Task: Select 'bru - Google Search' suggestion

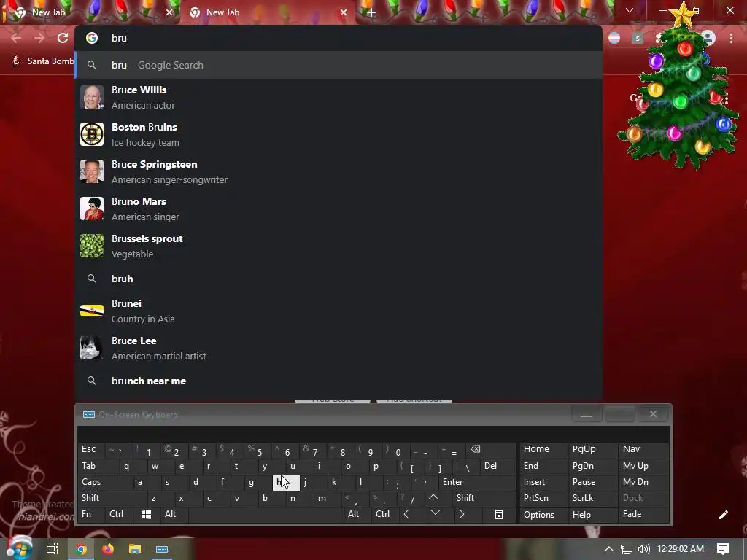Action: click(338, 65)
